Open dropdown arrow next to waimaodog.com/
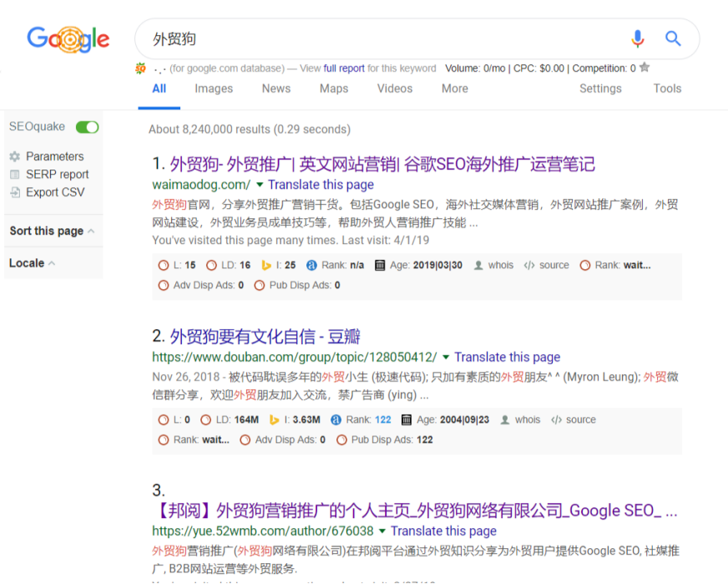The height and width of the screenshot is (584, 728). point(260,185)
